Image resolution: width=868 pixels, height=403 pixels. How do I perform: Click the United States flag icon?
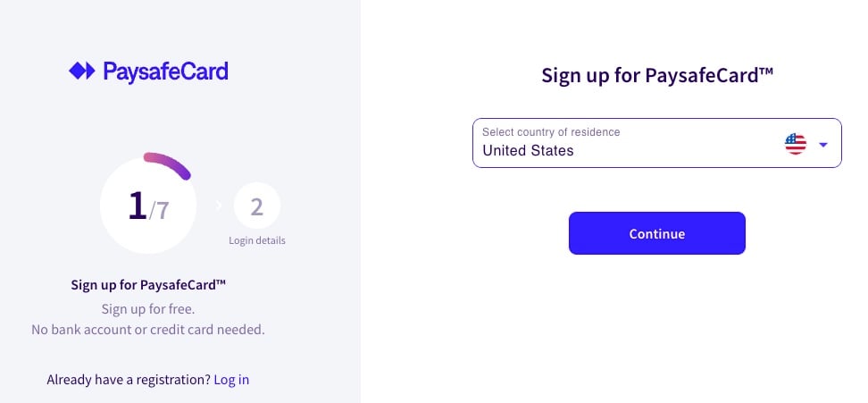click(795, 144)
